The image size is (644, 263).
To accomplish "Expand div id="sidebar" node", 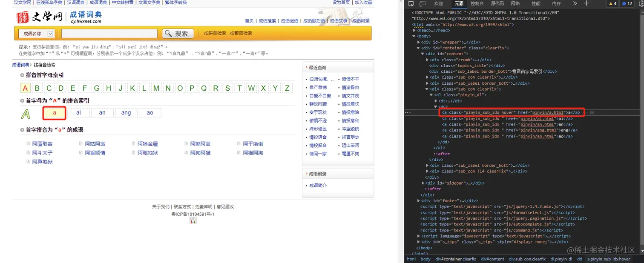I will pyautogui.click(x=423, y=183).
